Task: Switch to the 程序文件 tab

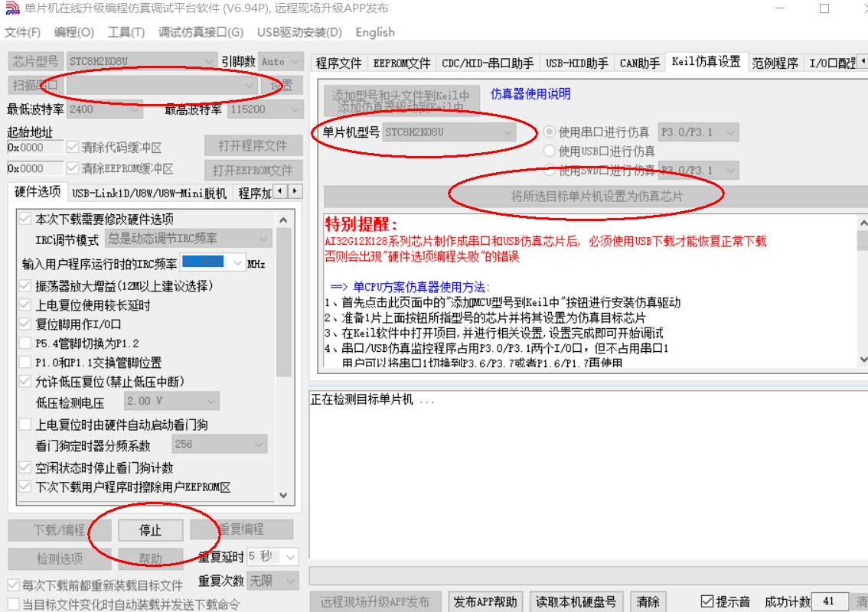Action: pos(338,63)
